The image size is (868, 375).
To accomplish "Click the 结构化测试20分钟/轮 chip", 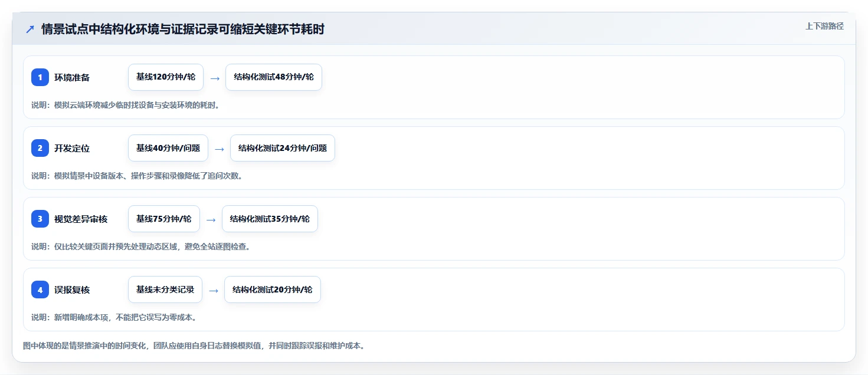I will point(273,290).
